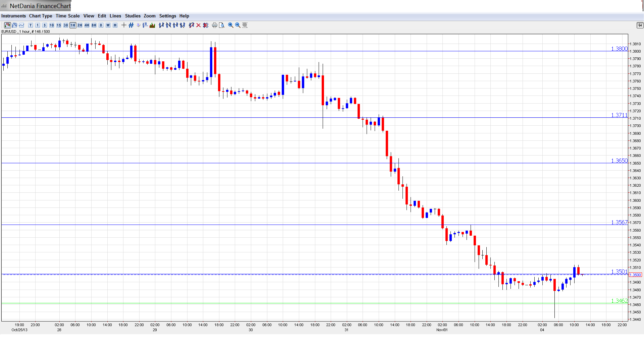Click the 1.3462 green support line label
Screen dimensions: 644x362
619,301
